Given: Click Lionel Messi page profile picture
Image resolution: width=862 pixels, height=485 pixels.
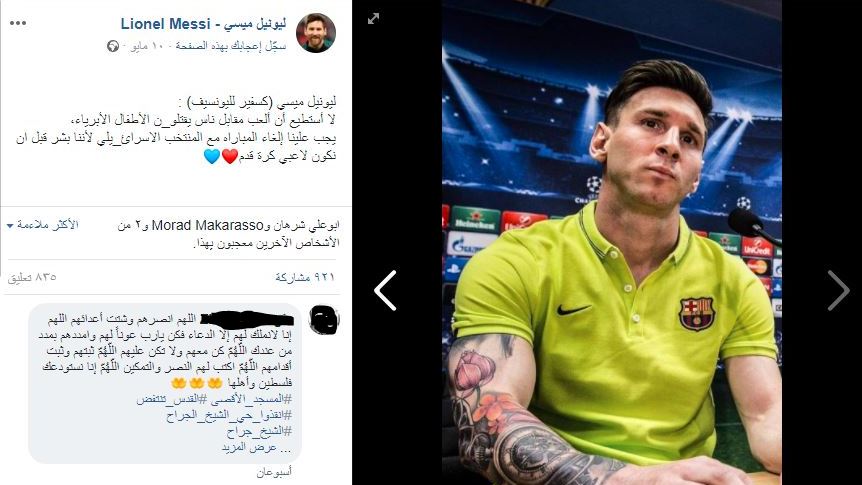Looking at the screenshot, I should click(x=316, y=33).
